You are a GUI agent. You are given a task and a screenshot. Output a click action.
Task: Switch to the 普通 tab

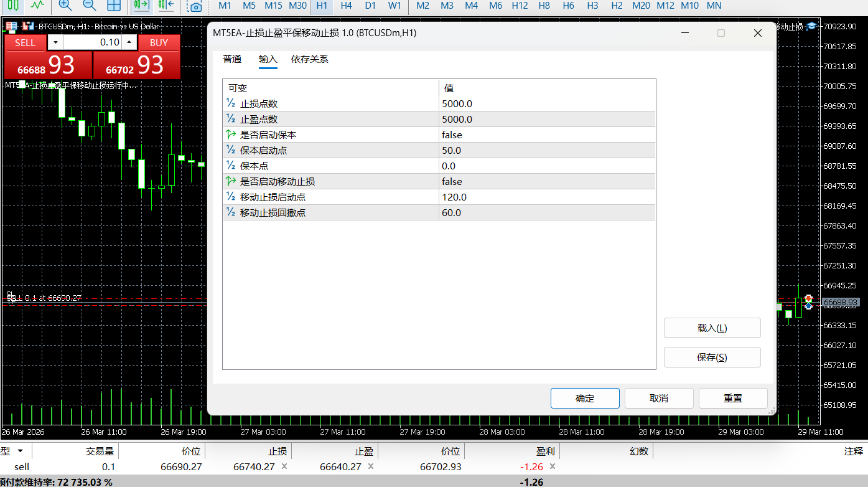point(232,59)
